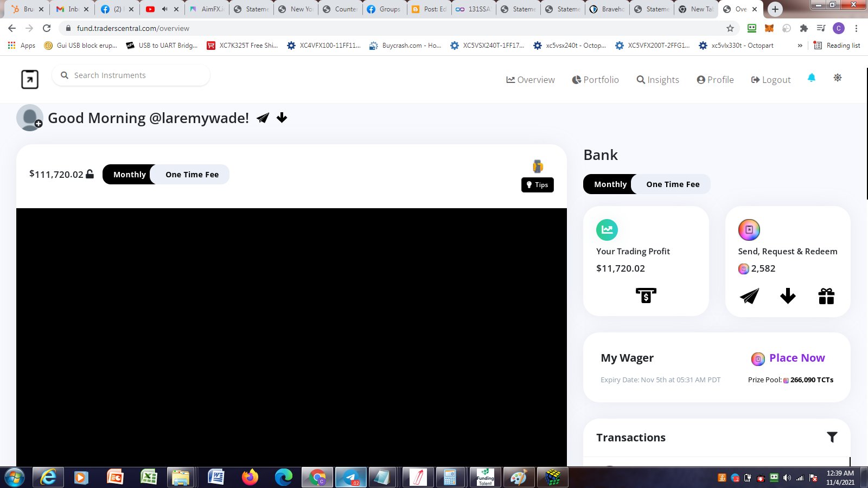Open the Buycrash.com bookmark

tap(405, 46)
